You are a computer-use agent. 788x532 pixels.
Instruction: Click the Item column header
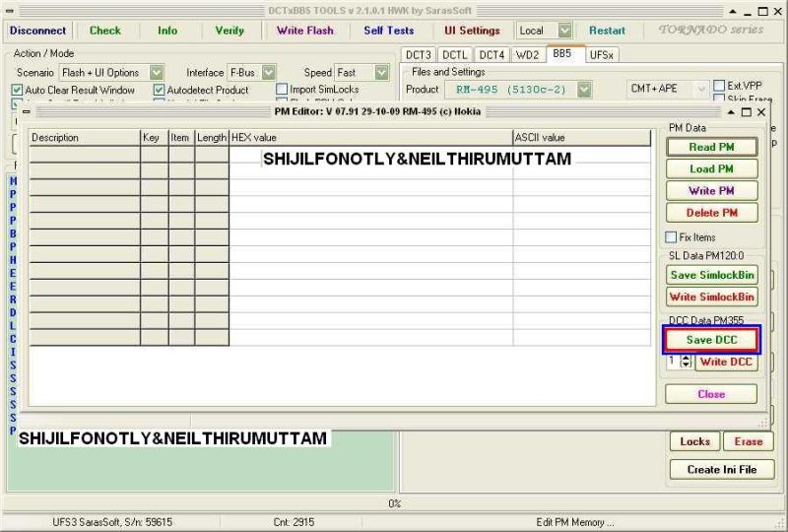point(181,137)
